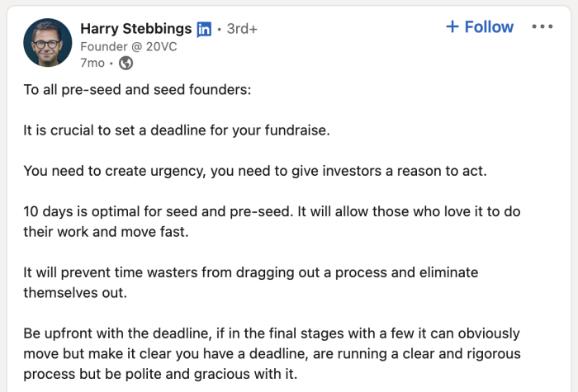Click the 'their work and move fast' line
578x392 pixels.
(107, 232)
